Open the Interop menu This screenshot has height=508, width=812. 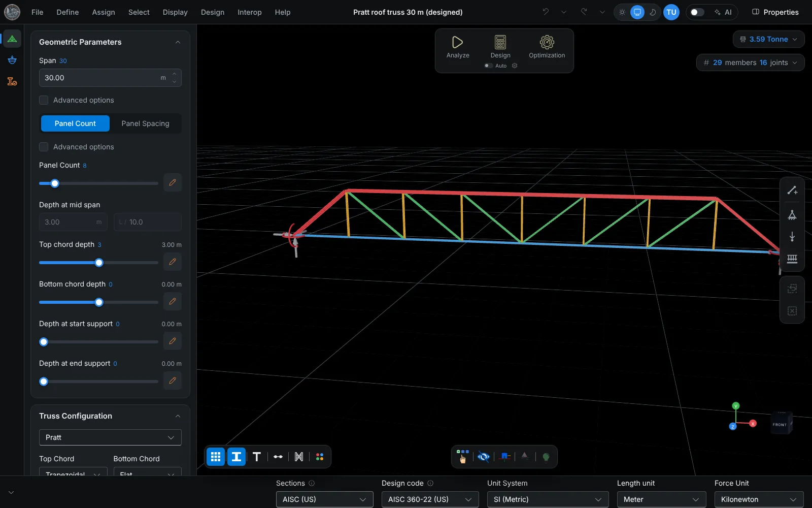pos(250,12)
